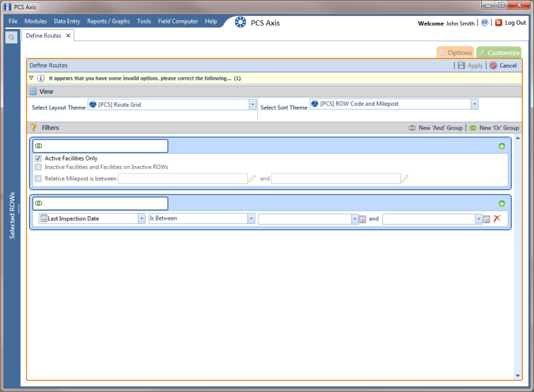Switch to the Customize tab

tap(499, 52)
